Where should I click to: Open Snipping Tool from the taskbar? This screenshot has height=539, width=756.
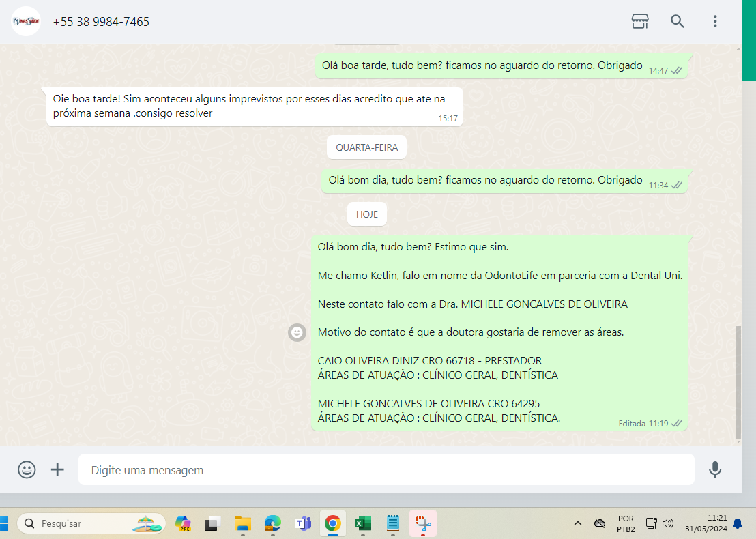[x=423, y=523]
